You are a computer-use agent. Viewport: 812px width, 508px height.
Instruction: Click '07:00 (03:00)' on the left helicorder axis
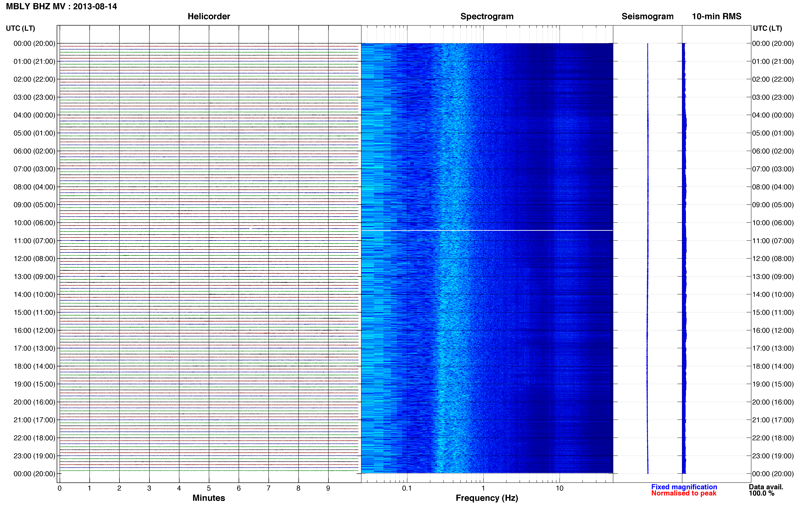coord(34,169)
